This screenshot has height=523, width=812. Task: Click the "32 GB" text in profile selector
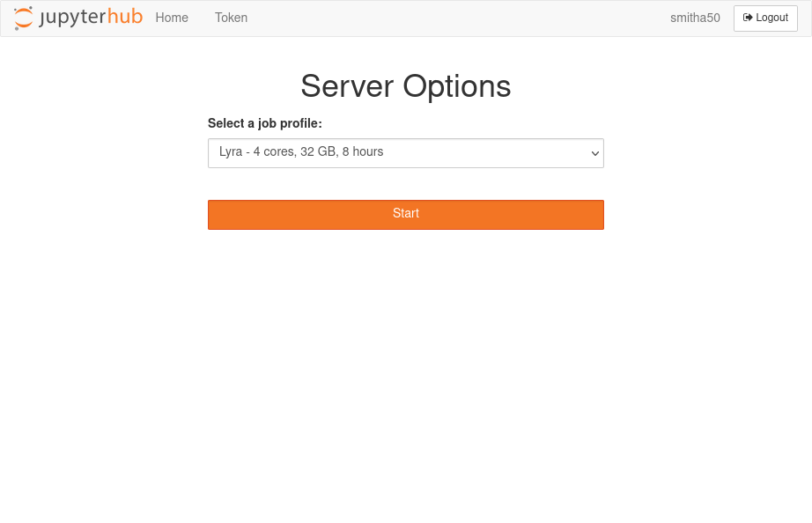(x=318, y=151)
